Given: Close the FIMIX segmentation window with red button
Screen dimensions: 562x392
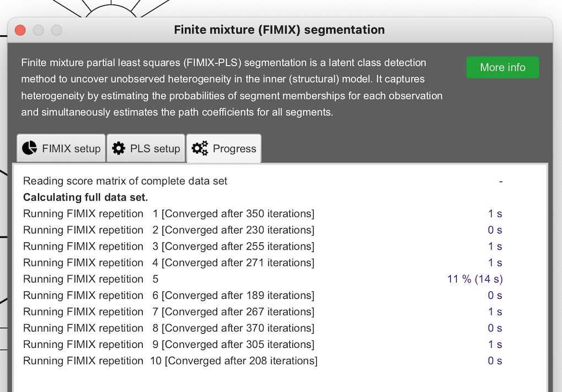Looking at the screenshot, I should pos(20,30).
